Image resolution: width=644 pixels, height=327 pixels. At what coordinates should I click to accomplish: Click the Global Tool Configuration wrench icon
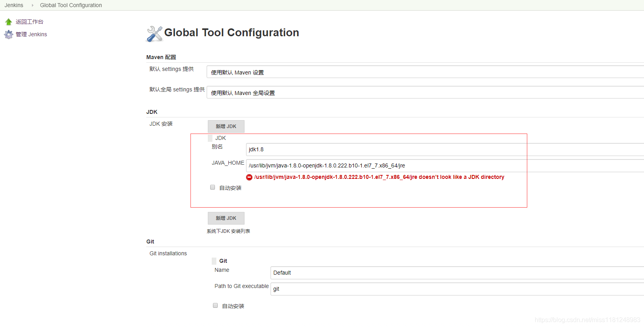[x=155, y=33]
